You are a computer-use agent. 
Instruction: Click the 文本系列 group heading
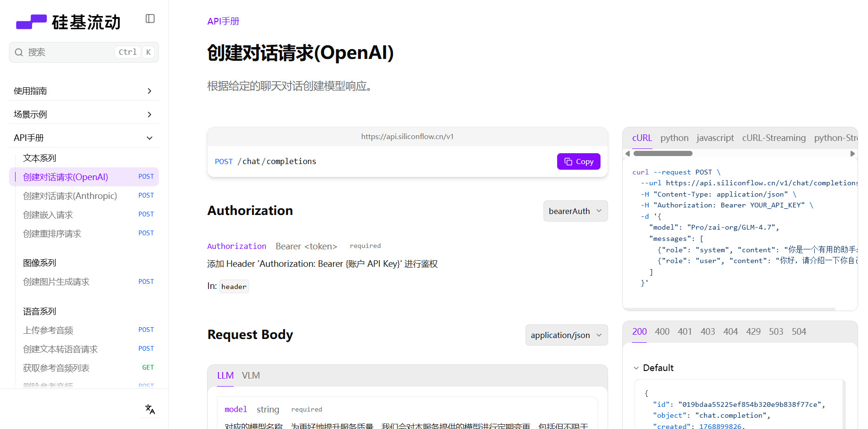pyautogui.click(x=40, y=158)
